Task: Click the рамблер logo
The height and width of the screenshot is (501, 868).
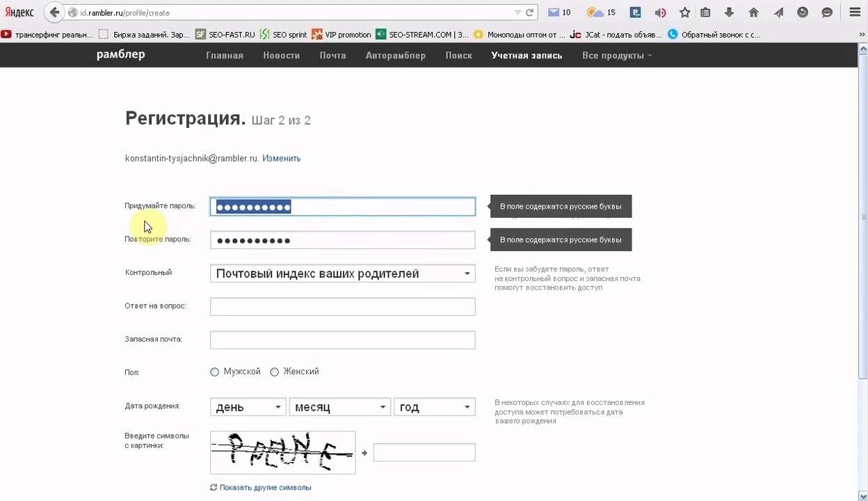Action: [120, 55]
